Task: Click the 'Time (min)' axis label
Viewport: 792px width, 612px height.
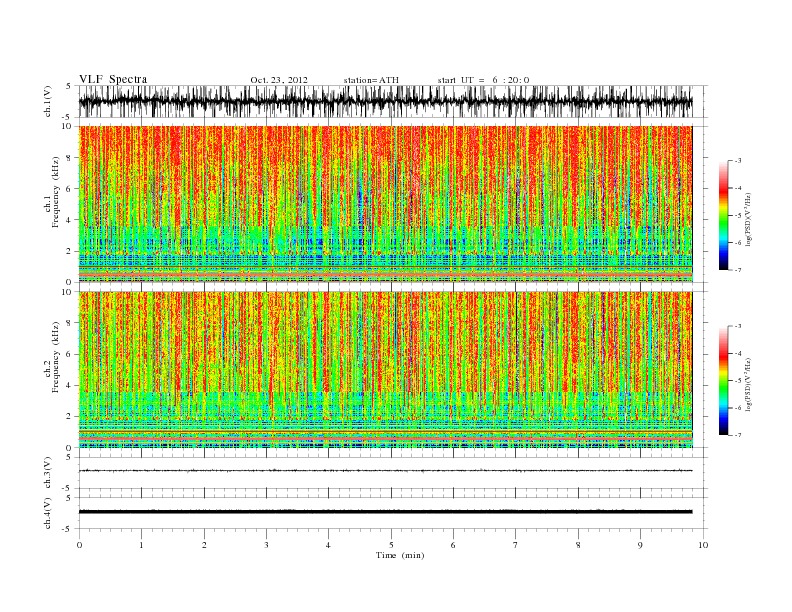Action: pos(400,555)
